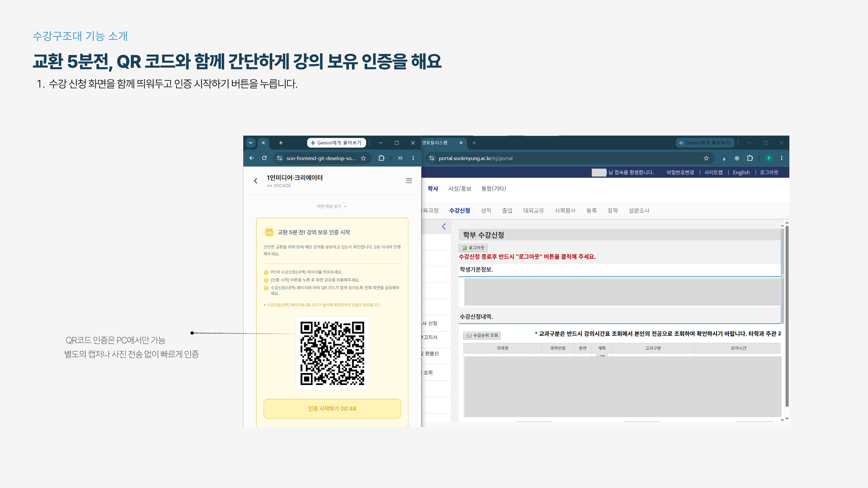Click the 강의시간 column header

pos(738,348)
